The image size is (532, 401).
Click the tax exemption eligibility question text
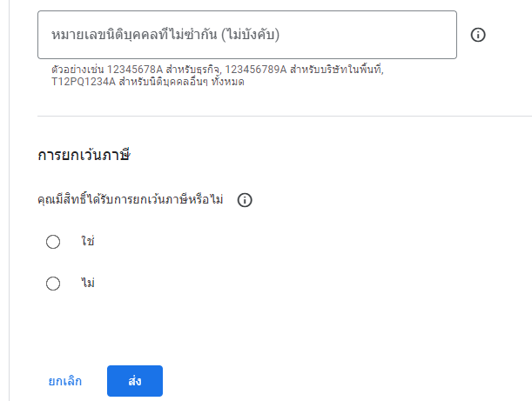tap(131, 200)
